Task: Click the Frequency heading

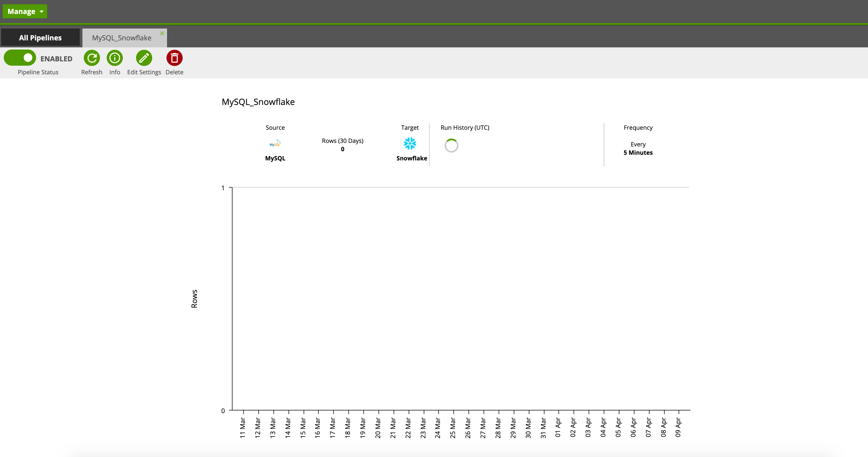Action: [x=638, y=128]
